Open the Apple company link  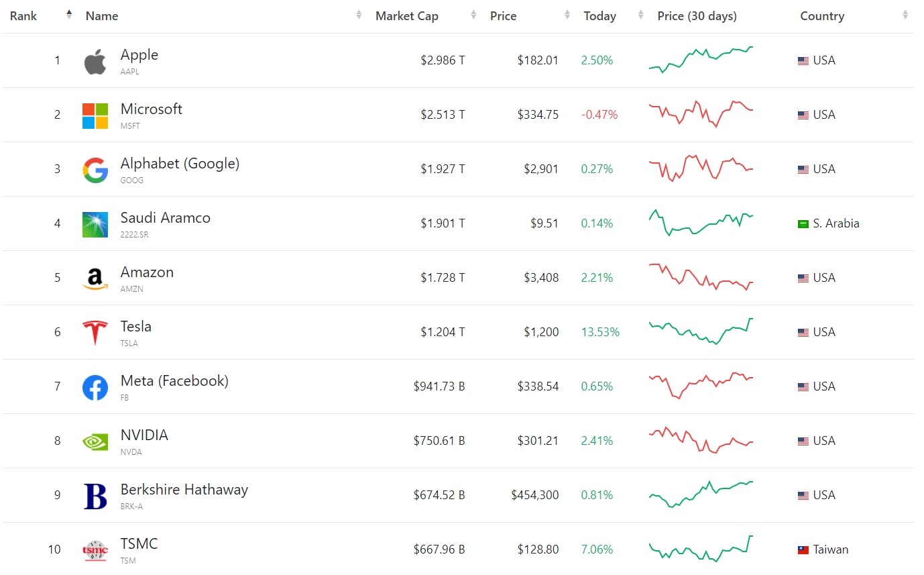(x=139, y=55)
